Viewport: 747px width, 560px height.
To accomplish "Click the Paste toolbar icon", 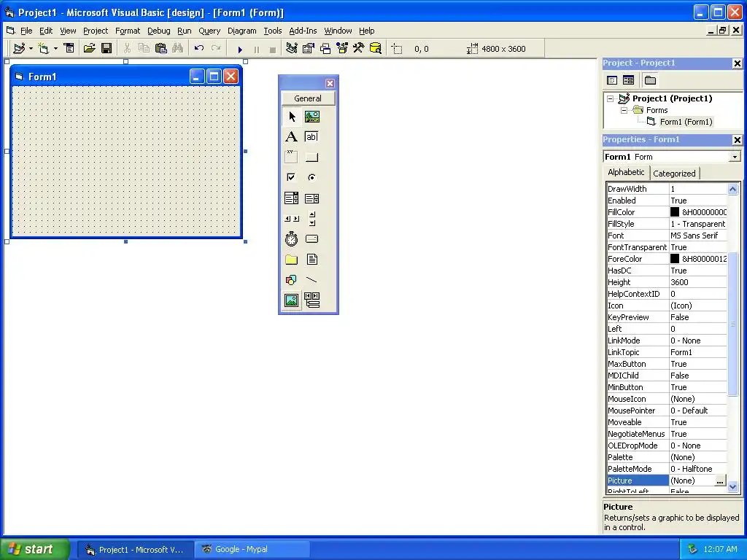I will (161, 49).
